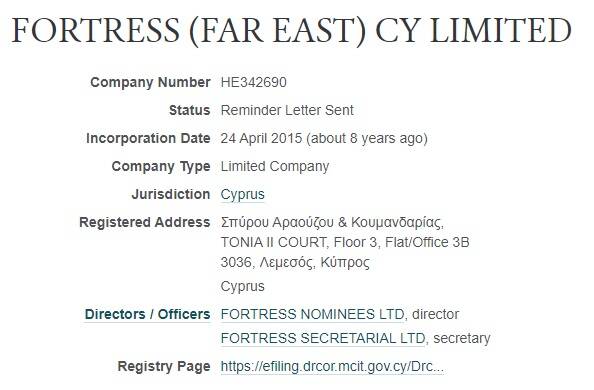
Task: Open the FORTRESS NOMINEES LTD director link
Action: (313, 314)
